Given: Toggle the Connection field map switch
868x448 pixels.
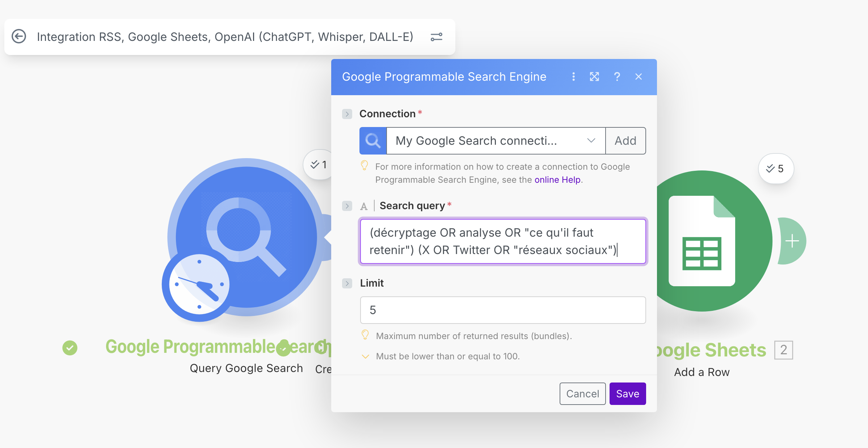Looking at the screenshot, I should point(347,114).
